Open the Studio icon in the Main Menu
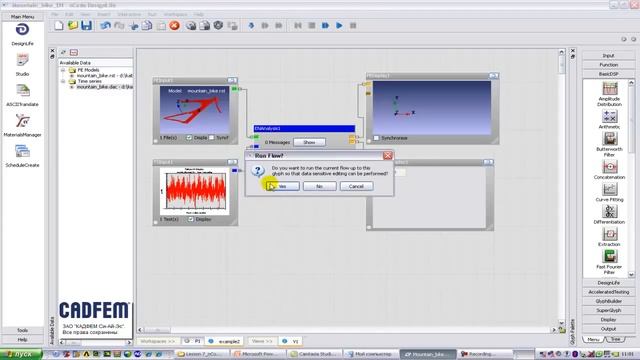 [22, 64]
